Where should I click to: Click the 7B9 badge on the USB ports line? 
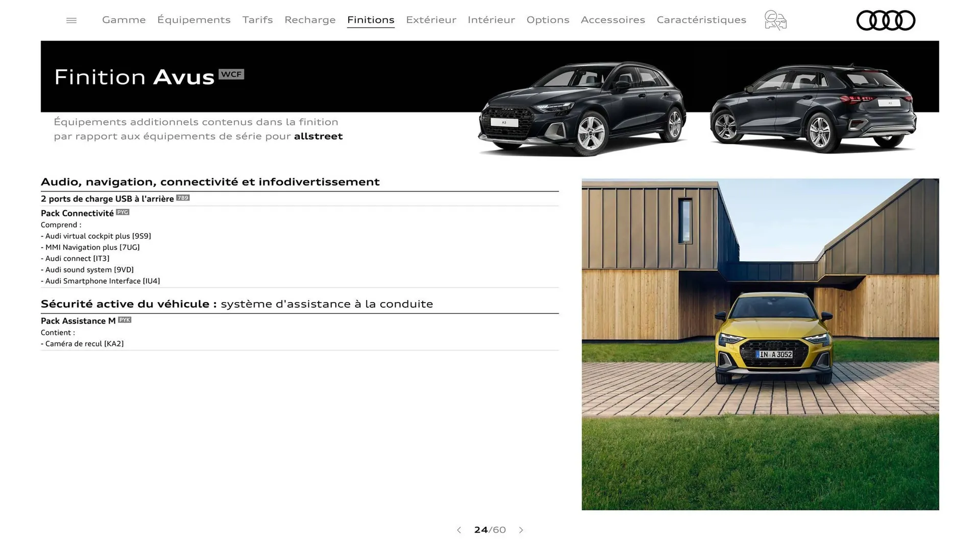(183, 198)
